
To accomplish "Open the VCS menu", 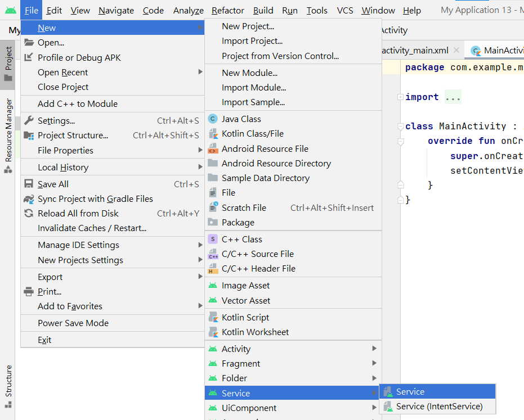I will tap(345, 11).
